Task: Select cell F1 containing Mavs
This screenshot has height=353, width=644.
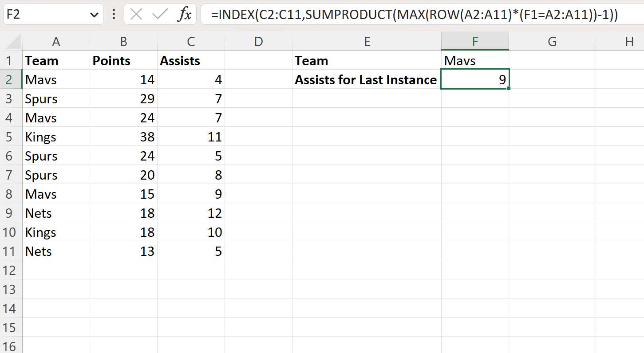Action: [475, 60]
